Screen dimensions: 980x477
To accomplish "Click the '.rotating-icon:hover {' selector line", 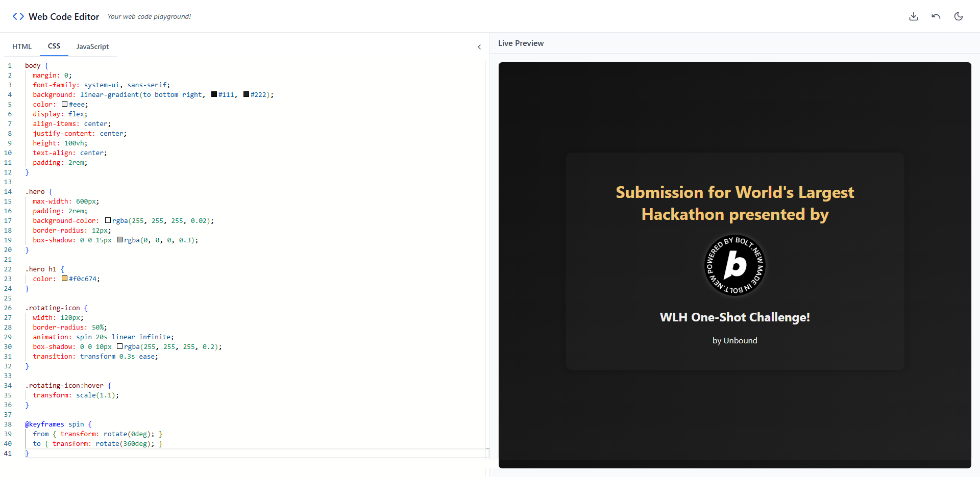I will [68, 385].
